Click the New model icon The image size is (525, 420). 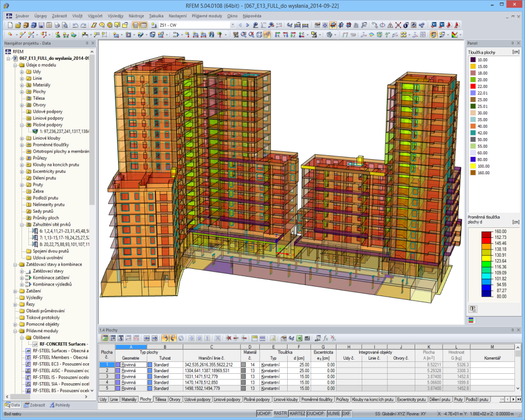coord(10,25)
